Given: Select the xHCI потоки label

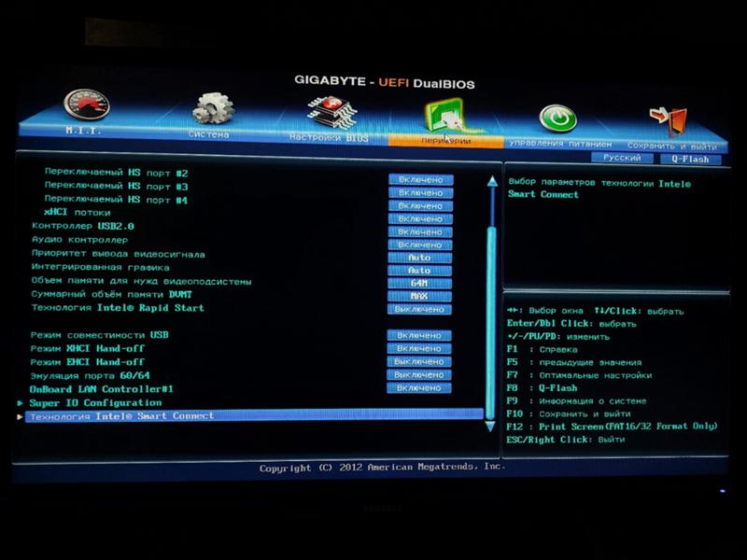Looking at the screenshot, I should [78, 213].
